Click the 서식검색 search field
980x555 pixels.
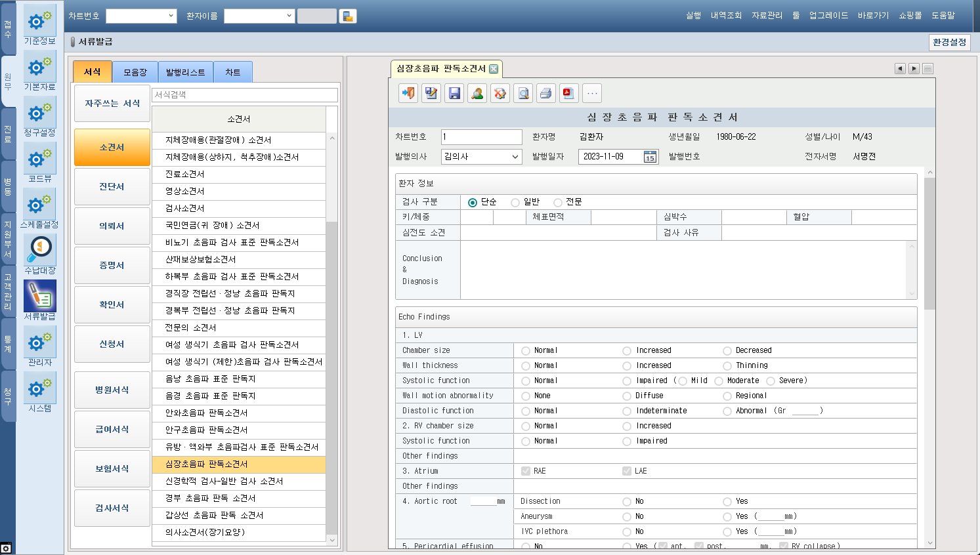pos(244,94)
